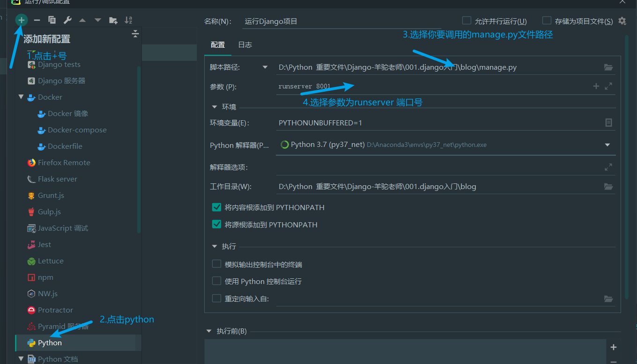The height and width of the screenshot is (364, 637).
Task: Uncheck 将内容根添加到 PYTHONPATH
Action: (216, 207)
